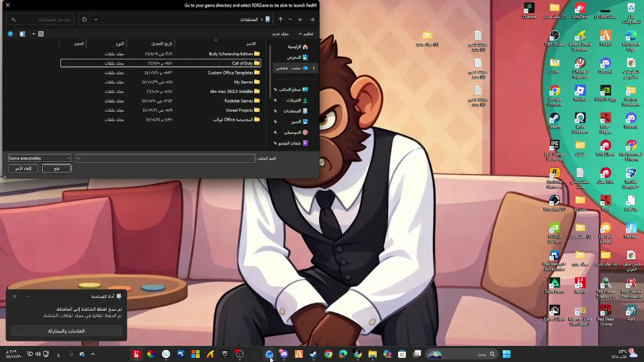644x362 pixels.
Task: Select المعرض in navigation pane
Action: click(297, 57)
